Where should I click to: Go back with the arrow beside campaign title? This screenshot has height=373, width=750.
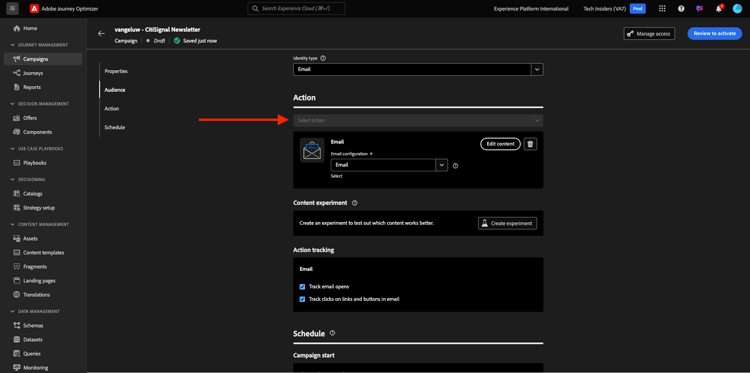coord(101,33)
